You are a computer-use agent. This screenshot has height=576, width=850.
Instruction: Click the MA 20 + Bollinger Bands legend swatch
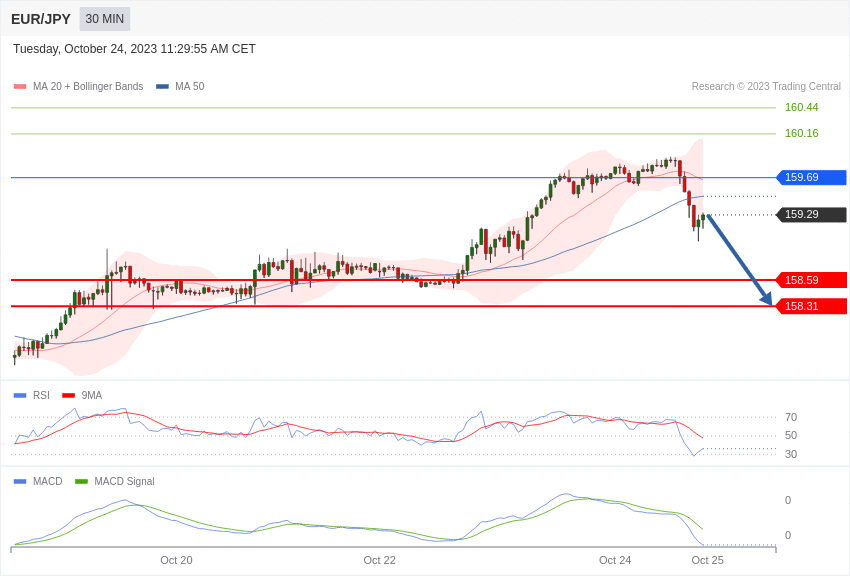20,86
